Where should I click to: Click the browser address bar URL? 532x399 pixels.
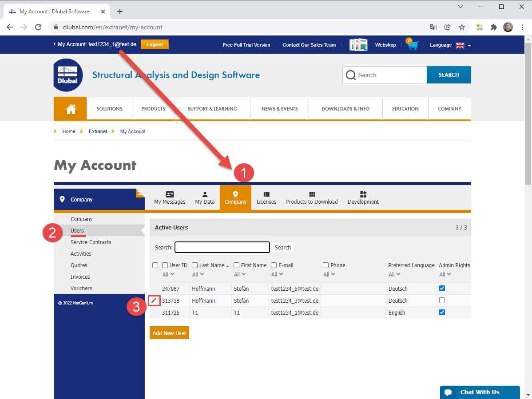click(x=113, y=27)
